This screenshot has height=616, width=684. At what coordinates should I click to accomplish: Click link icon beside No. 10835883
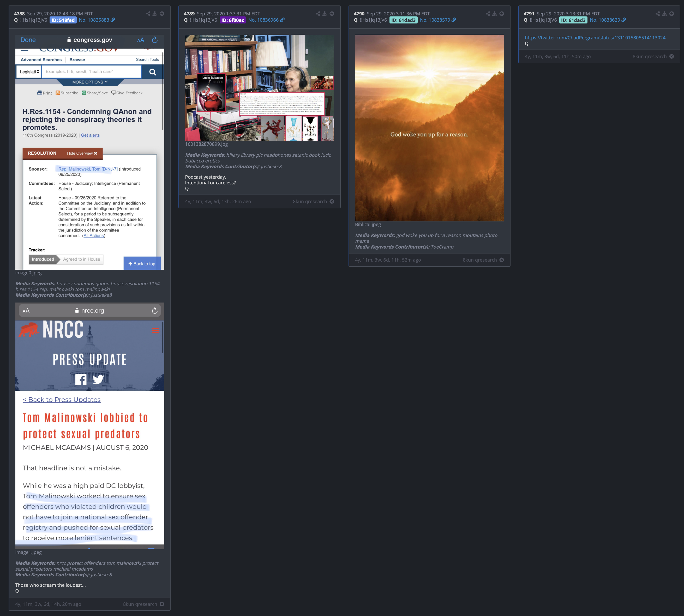[x=113, y=20]
